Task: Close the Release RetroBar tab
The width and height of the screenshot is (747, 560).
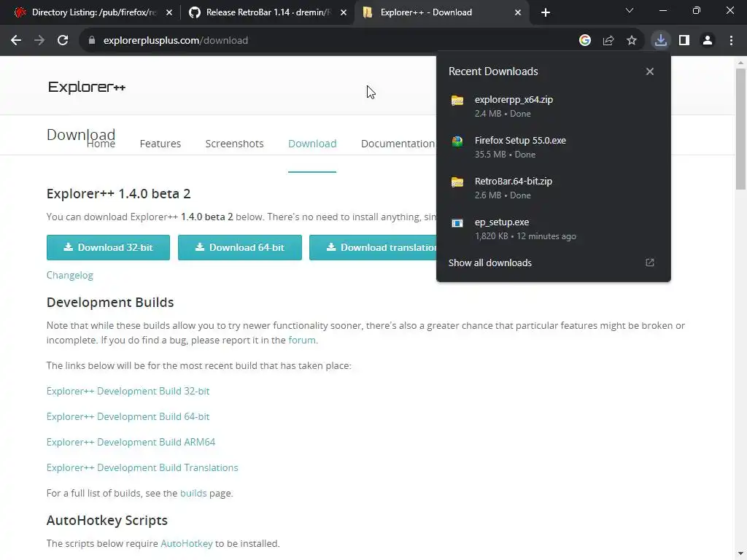Action: click(x=344, y=12)
